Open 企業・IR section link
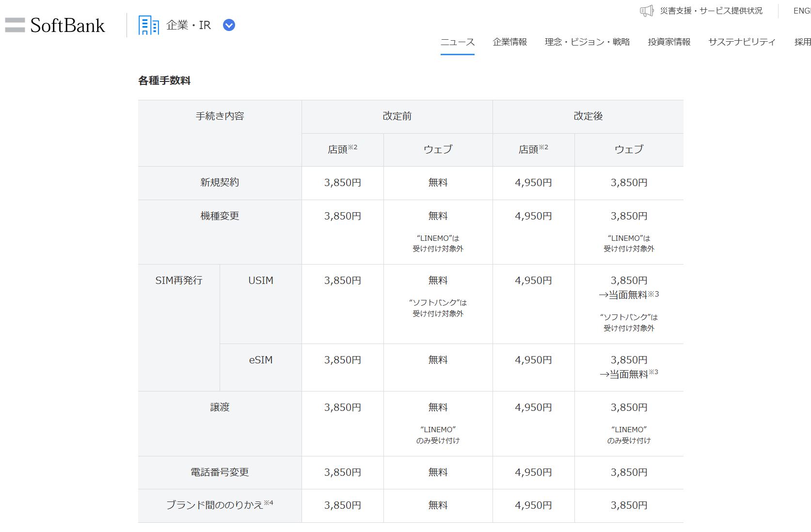 [189, 25]
